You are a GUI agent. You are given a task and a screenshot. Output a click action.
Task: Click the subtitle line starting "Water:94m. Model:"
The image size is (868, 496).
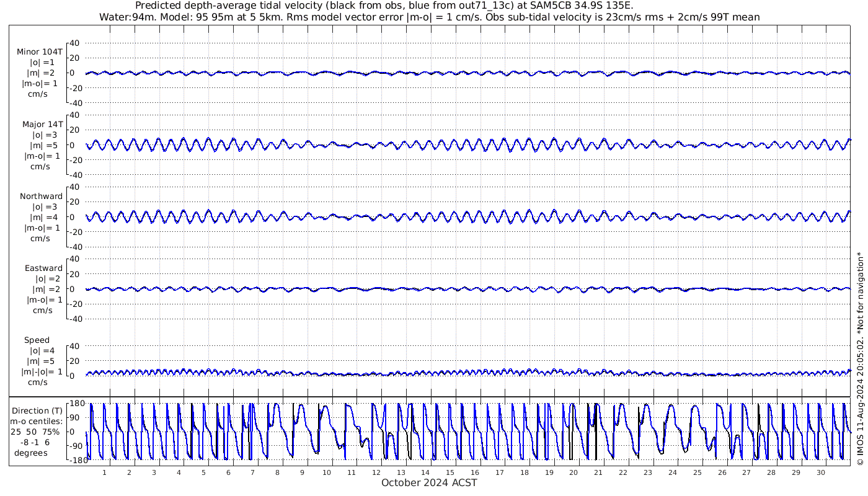tap(430, 17)
